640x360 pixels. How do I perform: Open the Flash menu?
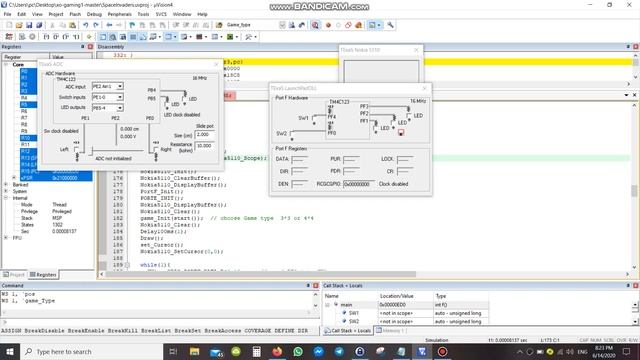75,14
